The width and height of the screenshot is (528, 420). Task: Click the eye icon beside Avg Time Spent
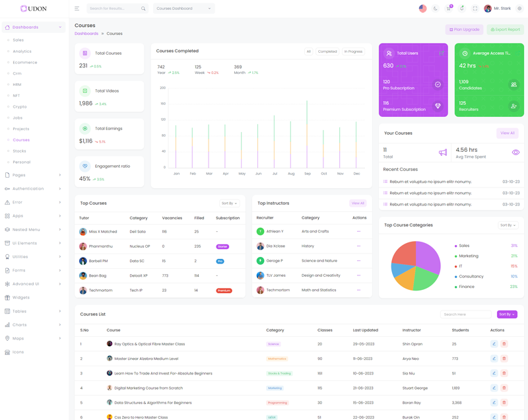pyautogui.click(x=515, y=153)
